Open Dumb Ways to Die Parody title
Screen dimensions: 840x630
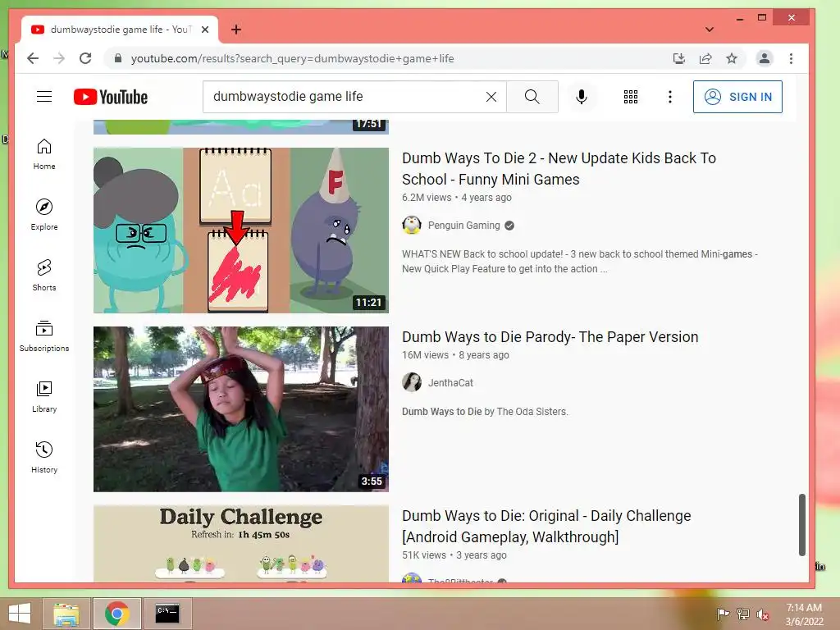(550, 337)
